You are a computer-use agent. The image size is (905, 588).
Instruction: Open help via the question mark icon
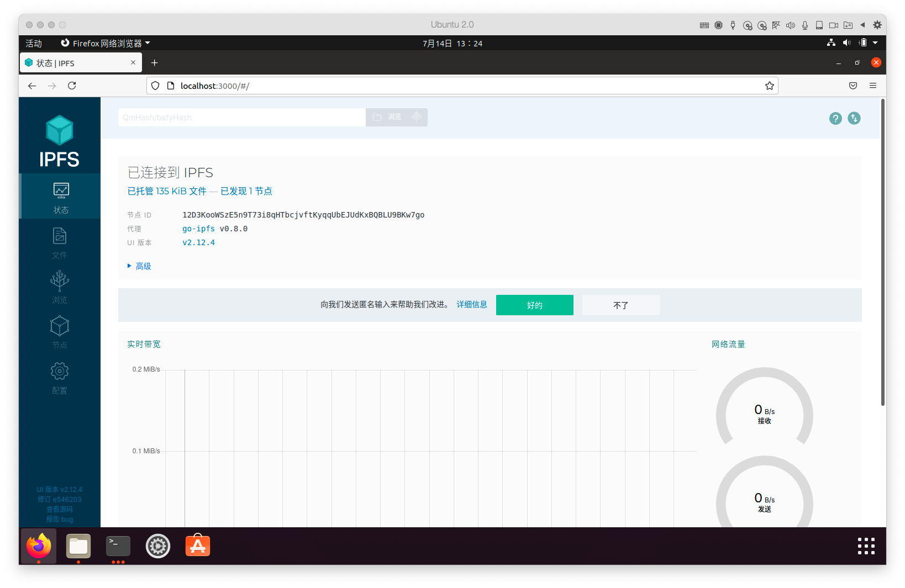(835, 118)
